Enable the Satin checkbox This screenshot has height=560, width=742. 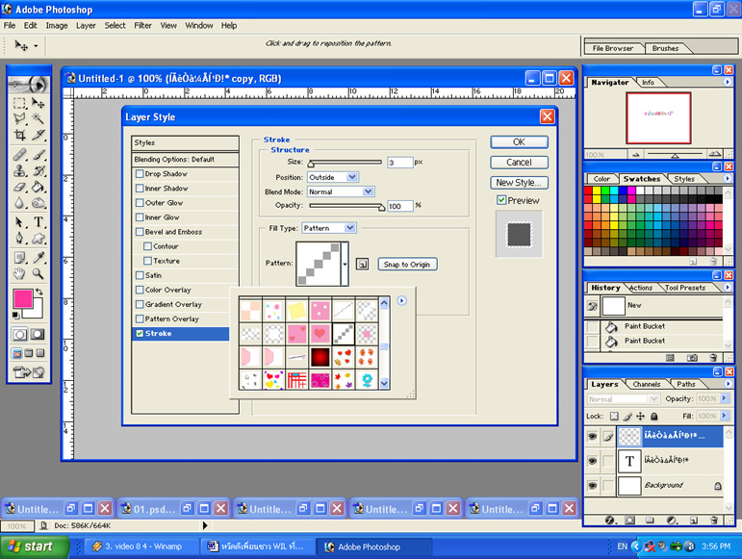tap(140, 275)
